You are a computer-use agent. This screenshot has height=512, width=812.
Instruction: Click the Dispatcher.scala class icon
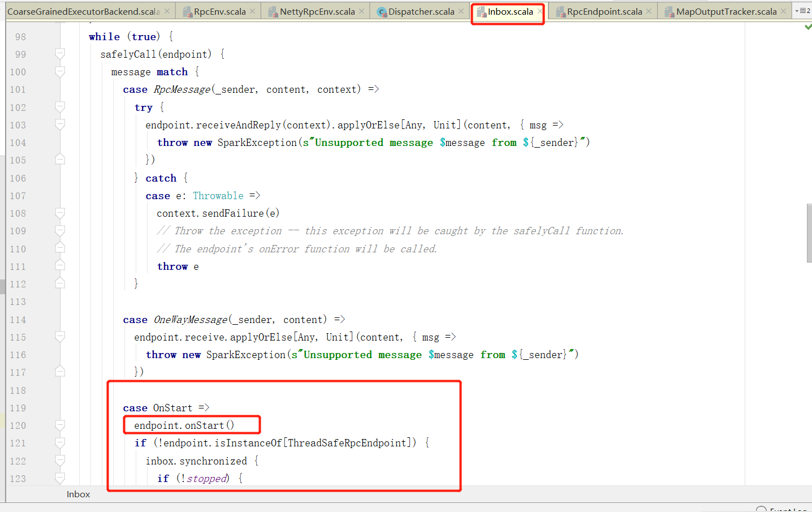382,12
